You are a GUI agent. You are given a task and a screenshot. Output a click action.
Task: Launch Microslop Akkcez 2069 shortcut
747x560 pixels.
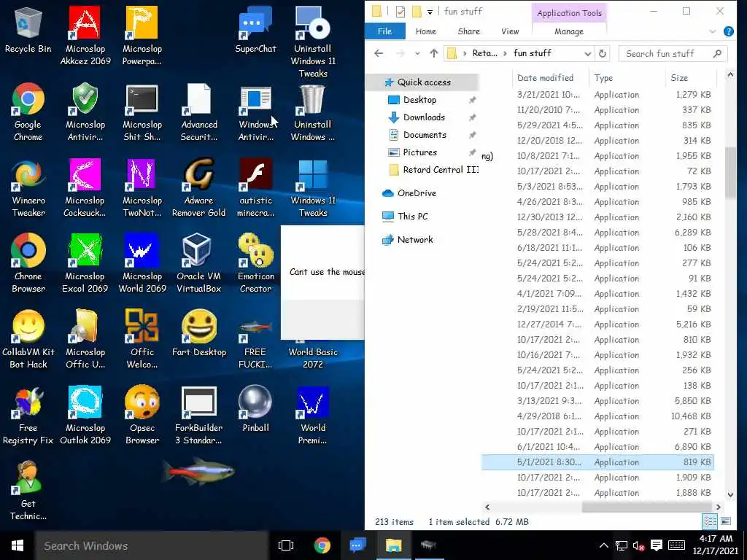coord(85,36)
